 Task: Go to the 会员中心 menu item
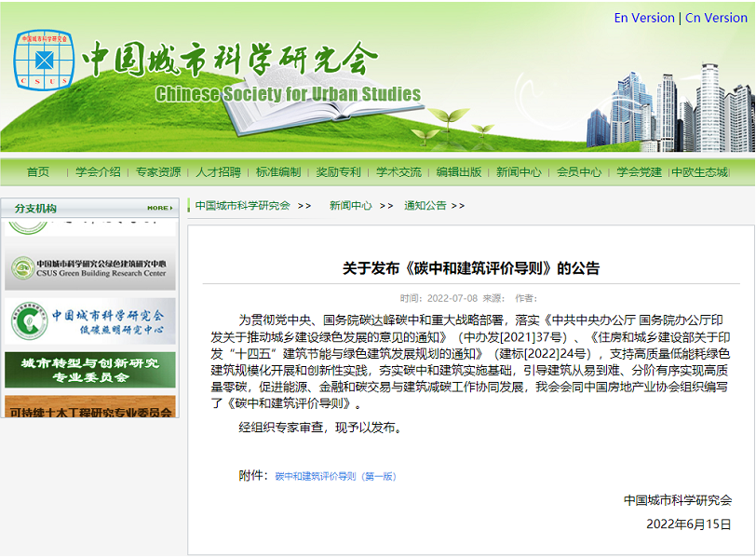click(579, 171)
